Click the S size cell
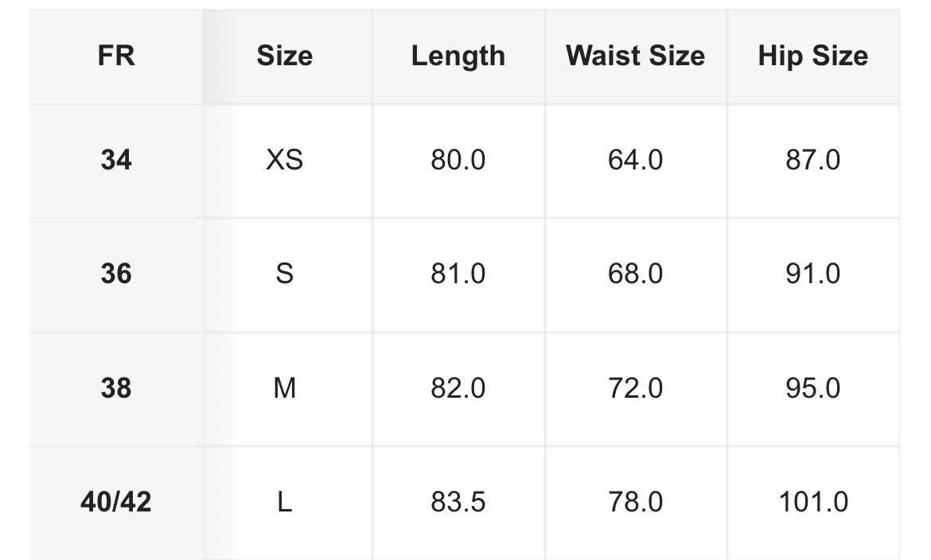Screen dimensions: 931x560 point(284,274)
